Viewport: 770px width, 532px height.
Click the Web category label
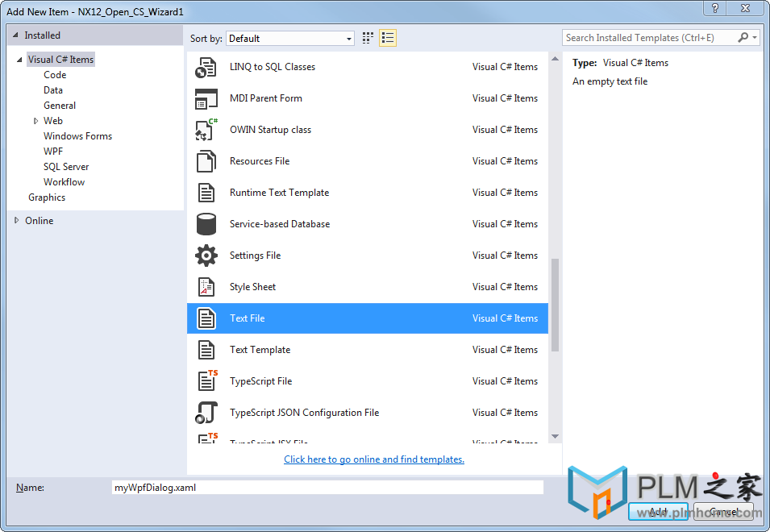(x=53, y=121)
